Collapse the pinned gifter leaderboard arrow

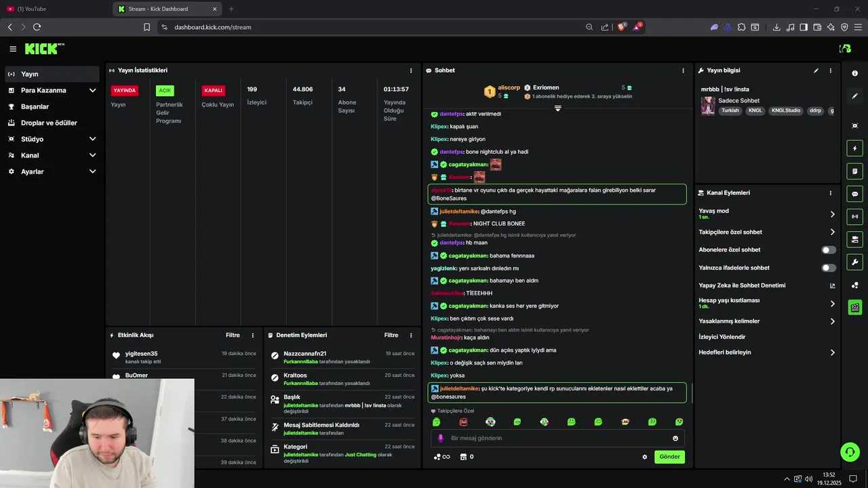point(557,108)
